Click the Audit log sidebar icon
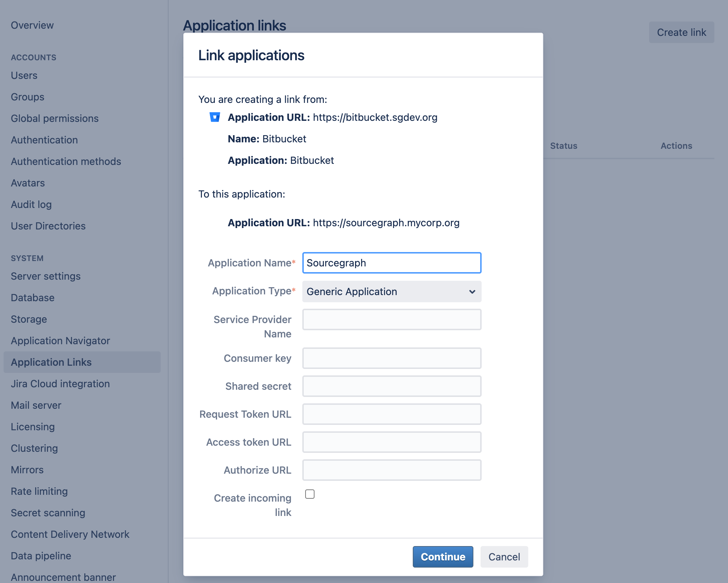 tap(31, 204)
